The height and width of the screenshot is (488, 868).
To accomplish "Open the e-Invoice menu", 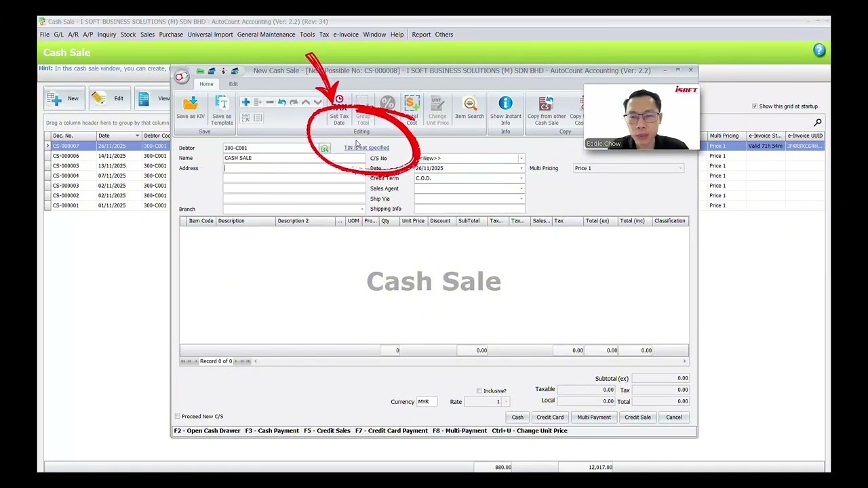I will (346, 35).
